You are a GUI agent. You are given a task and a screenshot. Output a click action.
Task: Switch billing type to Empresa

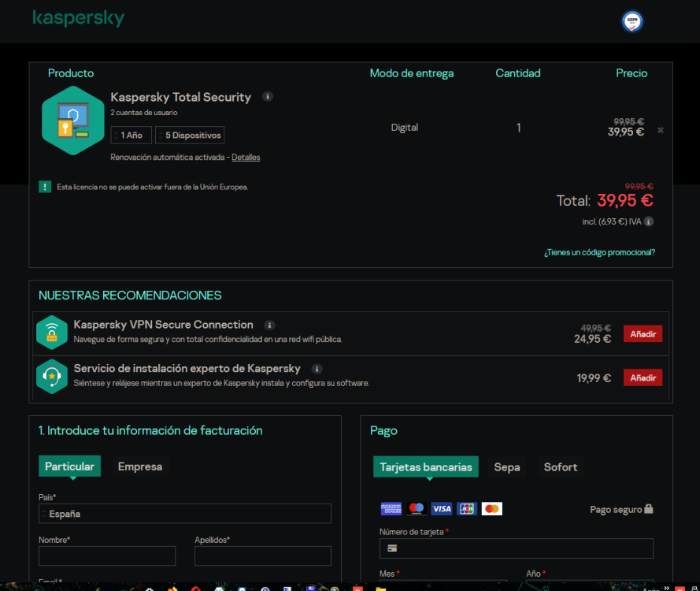[x=139, y=466]
